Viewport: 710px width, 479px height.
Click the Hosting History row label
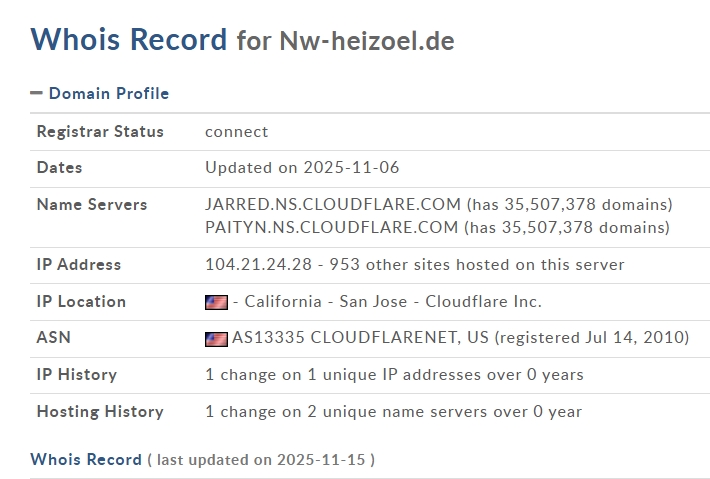point(100,412)
